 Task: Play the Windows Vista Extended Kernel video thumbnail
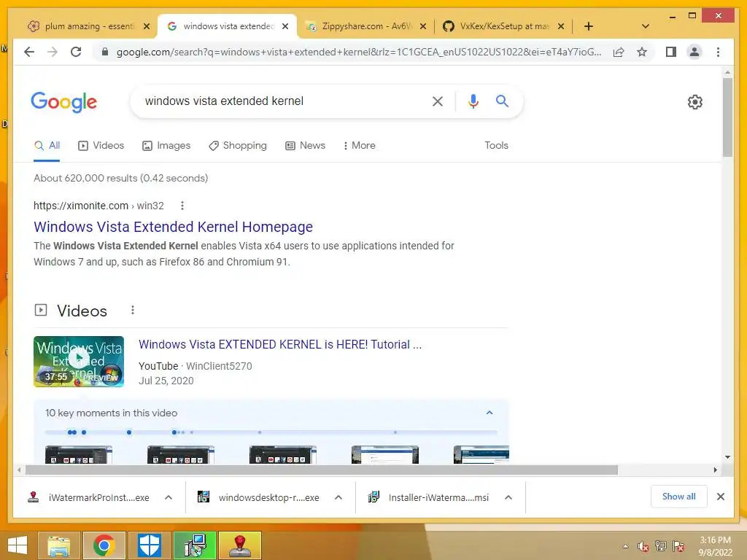[x=79, y=362]
